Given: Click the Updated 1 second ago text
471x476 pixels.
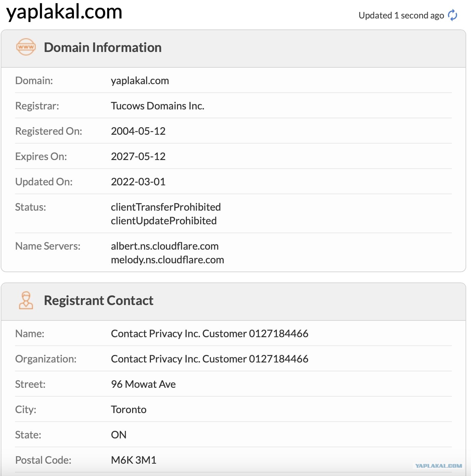Looking at the screenshot, I should (401, 15).
